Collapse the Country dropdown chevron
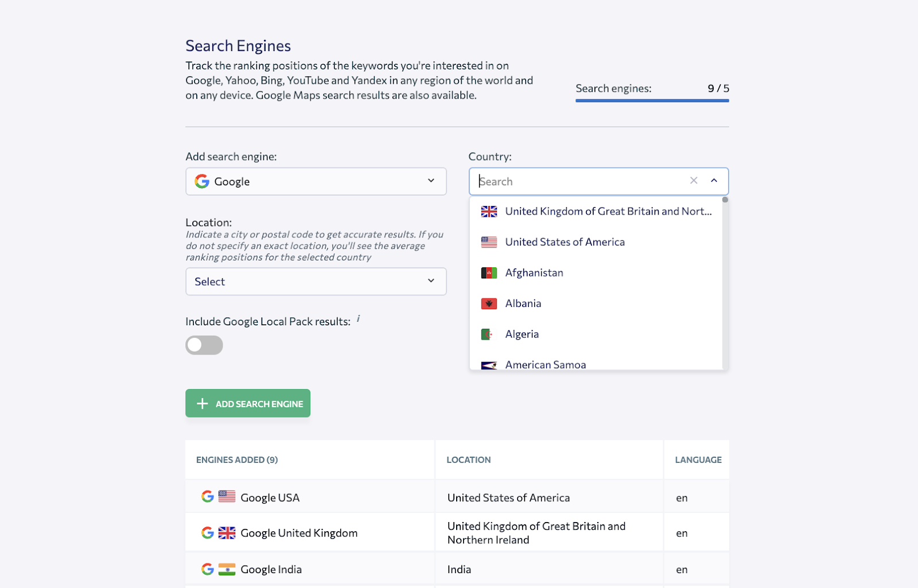 [714, 181]
